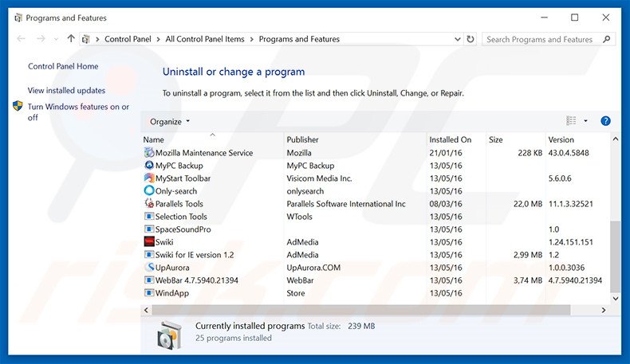The image size is (630, 364).
Task: Expand the view options dropdown arrow
Action: coord(585,121)
